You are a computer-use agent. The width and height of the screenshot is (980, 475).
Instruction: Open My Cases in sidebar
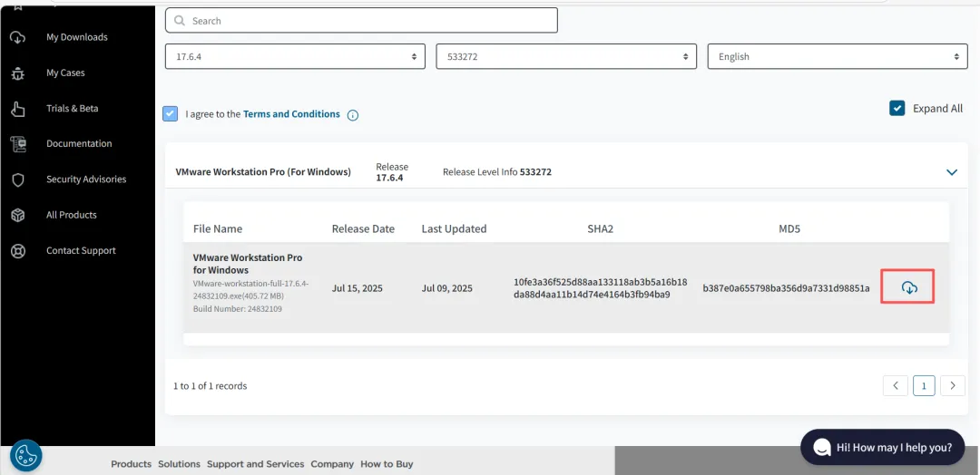[x=65, y=73]
